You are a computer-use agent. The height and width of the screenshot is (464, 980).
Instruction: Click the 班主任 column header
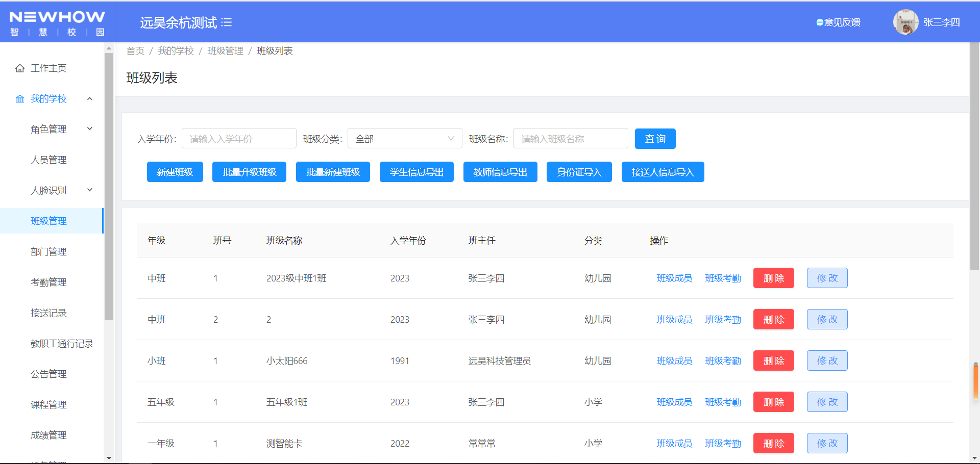(x=482, y=241)
